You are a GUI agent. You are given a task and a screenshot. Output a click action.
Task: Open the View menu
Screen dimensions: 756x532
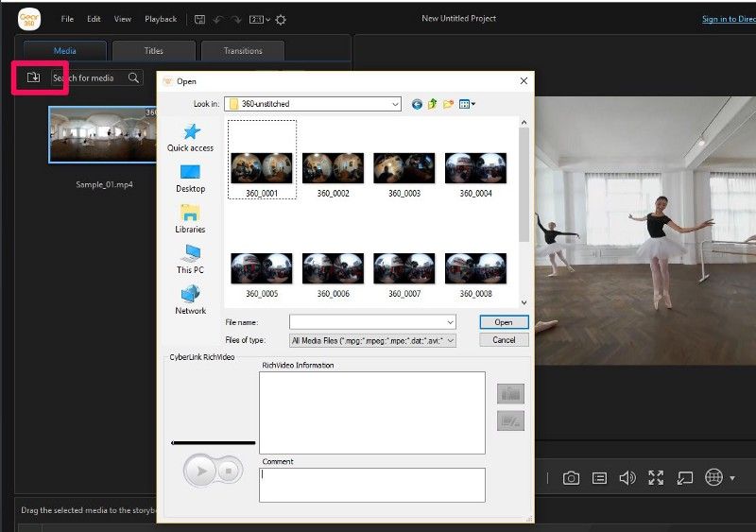tap(123, 19)
